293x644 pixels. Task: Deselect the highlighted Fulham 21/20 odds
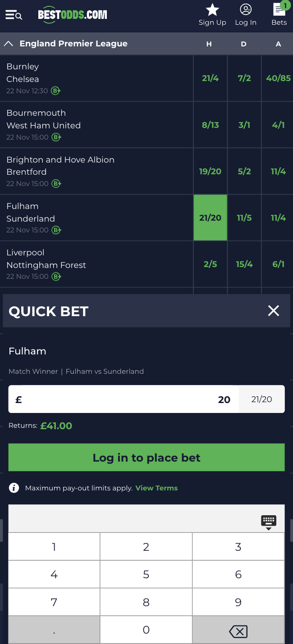[x=210, y=218]
